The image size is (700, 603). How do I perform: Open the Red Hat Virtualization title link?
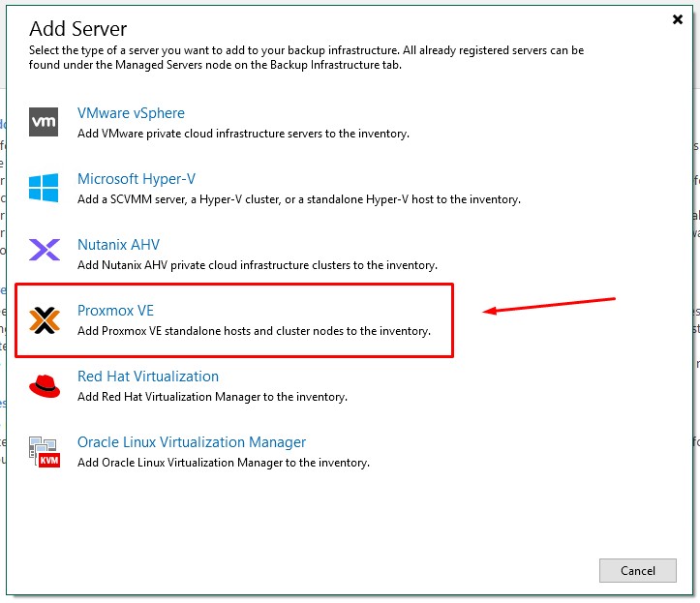tap(148, 377)
